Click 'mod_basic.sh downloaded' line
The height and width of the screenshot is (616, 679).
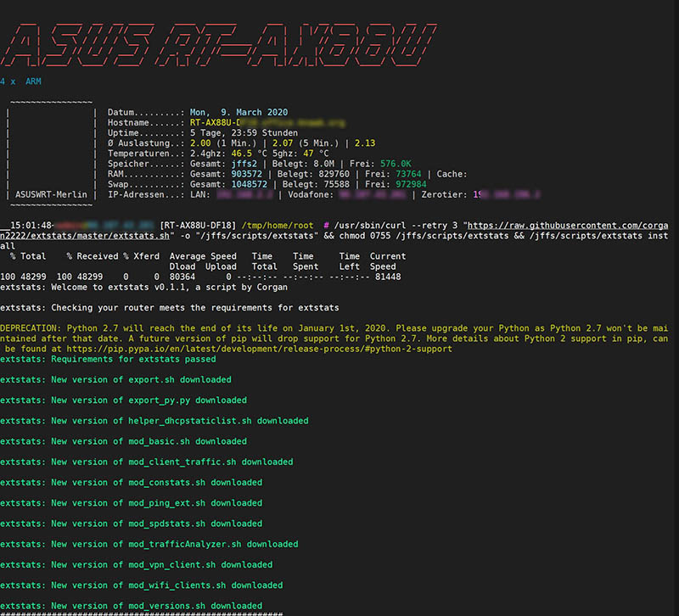tap(123, 441)
